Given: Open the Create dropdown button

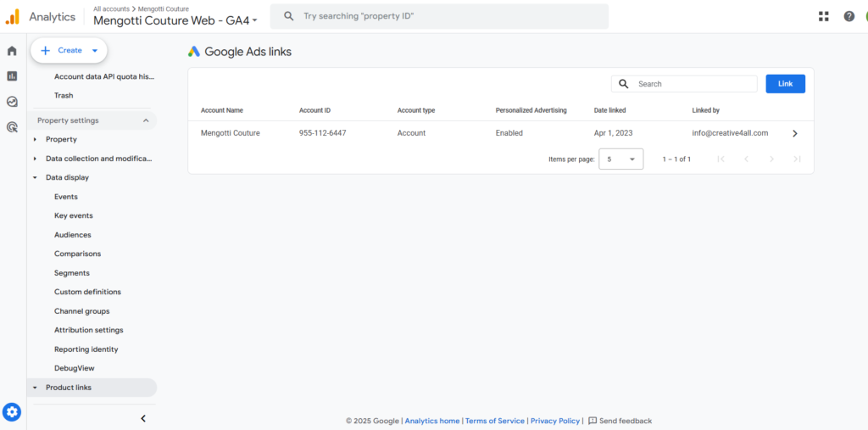Looking at the screenshot, I should click(x=70, y=50).
